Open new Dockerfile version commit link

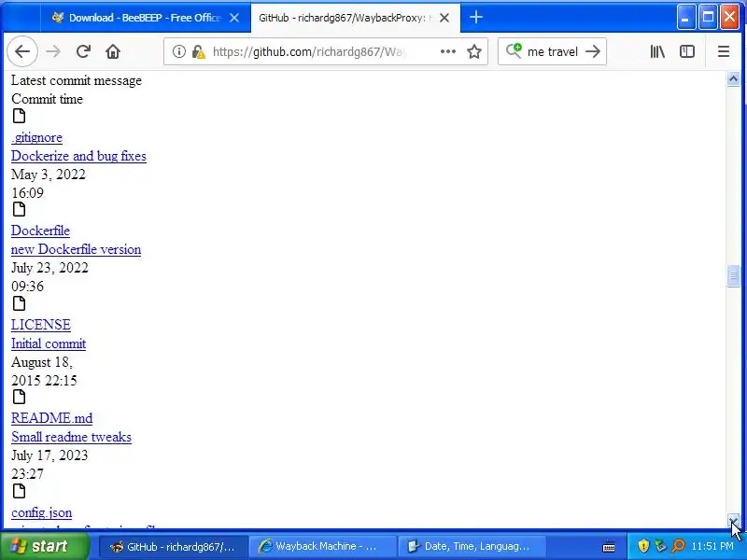[77, 249]
